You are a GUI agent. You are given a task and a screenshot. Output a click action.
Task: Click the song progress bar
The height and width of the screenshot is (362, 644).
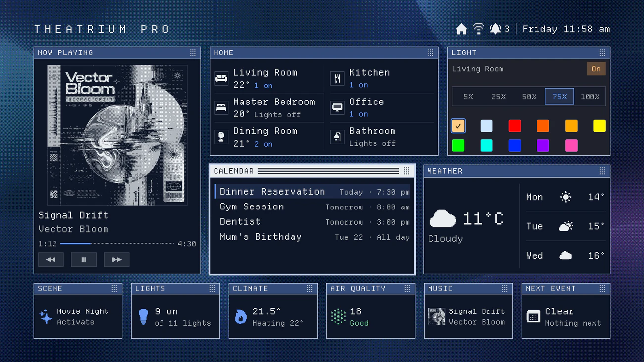tap(117, 243)
